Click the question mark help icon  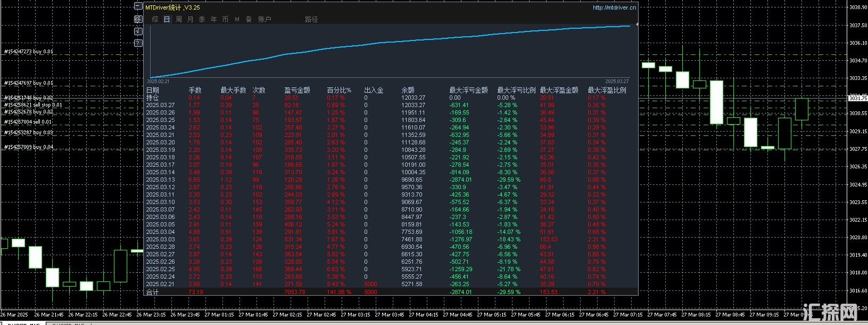tap(138, 43)
